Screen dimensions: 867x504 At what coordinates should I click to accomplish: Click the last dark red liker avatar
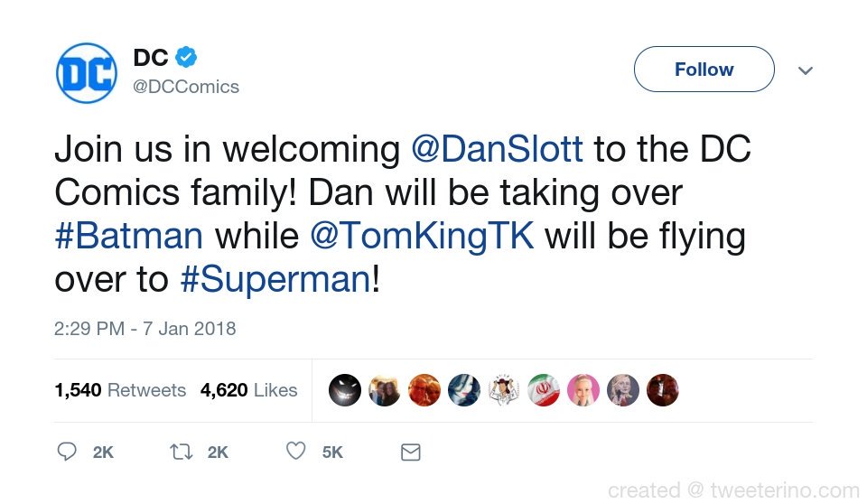(662, 390)
